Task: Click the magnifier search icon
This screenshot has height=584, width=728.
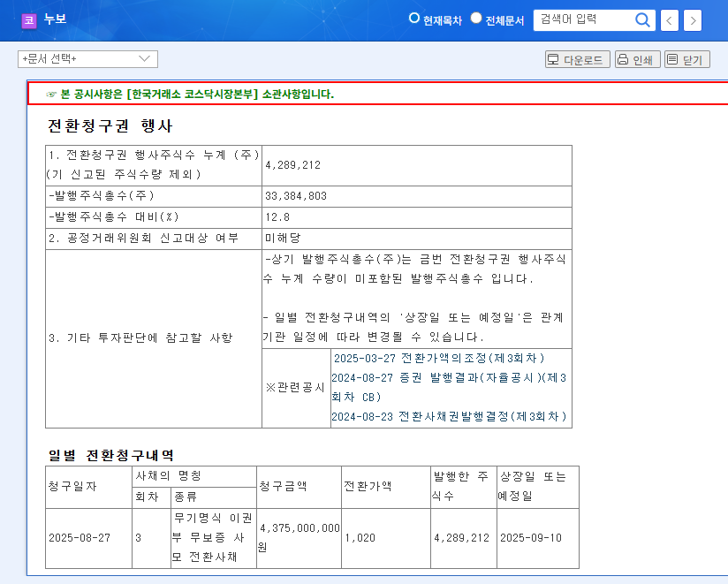Action: pyautogui.click(x=642, y=20)
